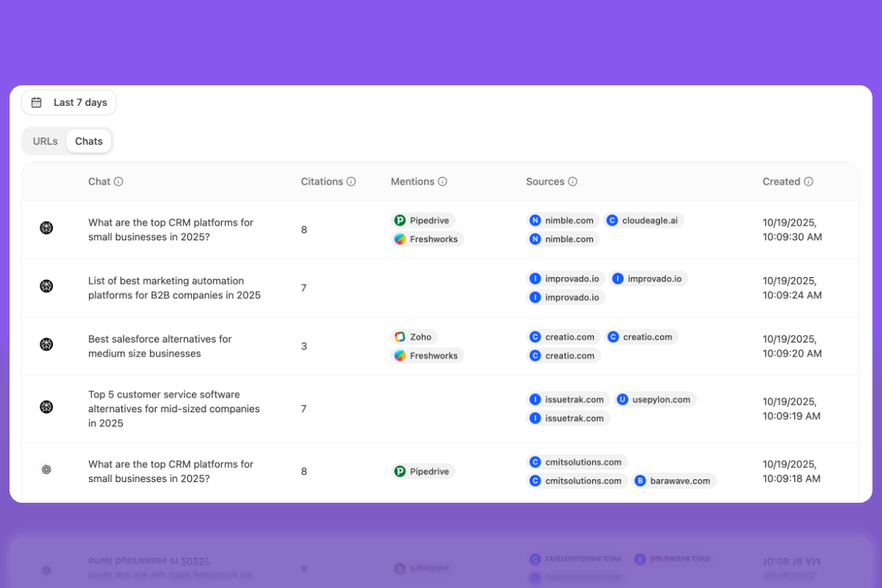Click the Freshworks mention icon

tap(401, 239)
